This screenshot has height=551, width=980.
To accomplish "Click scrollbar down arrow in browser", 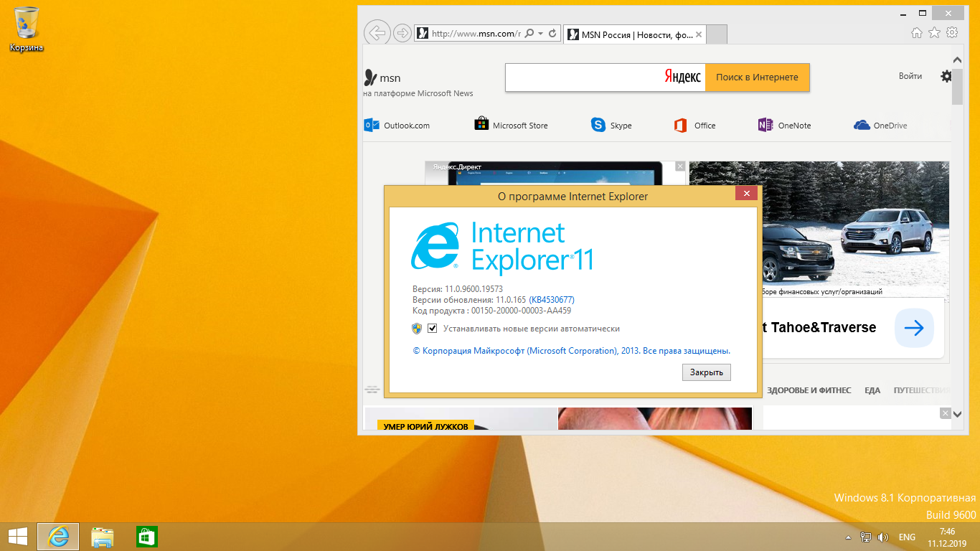I will (x=957, y=413).
